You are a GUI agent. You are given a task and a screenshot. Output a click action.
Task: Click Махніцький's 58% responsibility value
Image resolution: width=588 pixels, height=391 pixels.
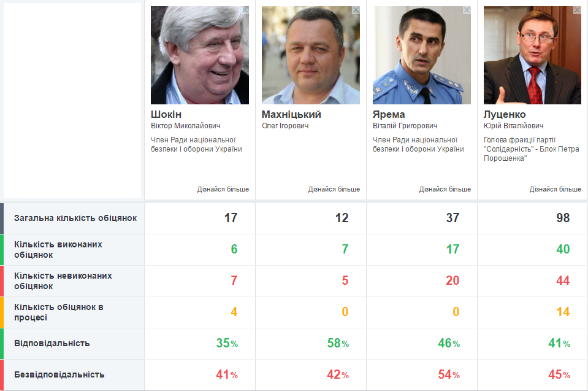[338, 343]
